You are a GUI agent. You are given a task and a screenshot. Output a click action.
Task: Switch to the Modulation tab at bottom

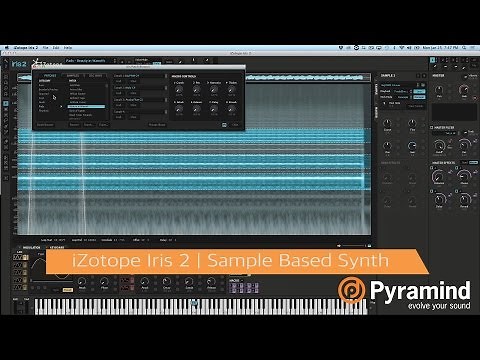pos(31,247)
